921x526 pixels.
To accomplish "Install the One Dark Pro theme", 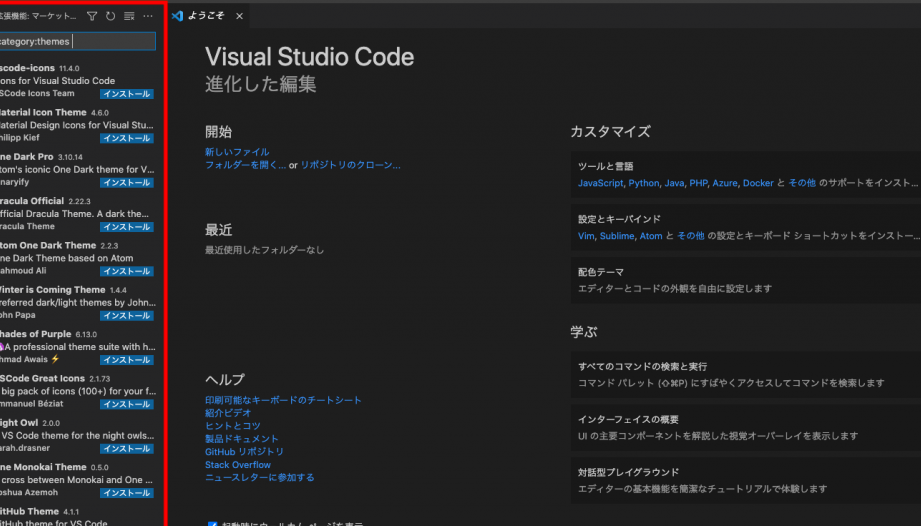I will click(127, 183).
